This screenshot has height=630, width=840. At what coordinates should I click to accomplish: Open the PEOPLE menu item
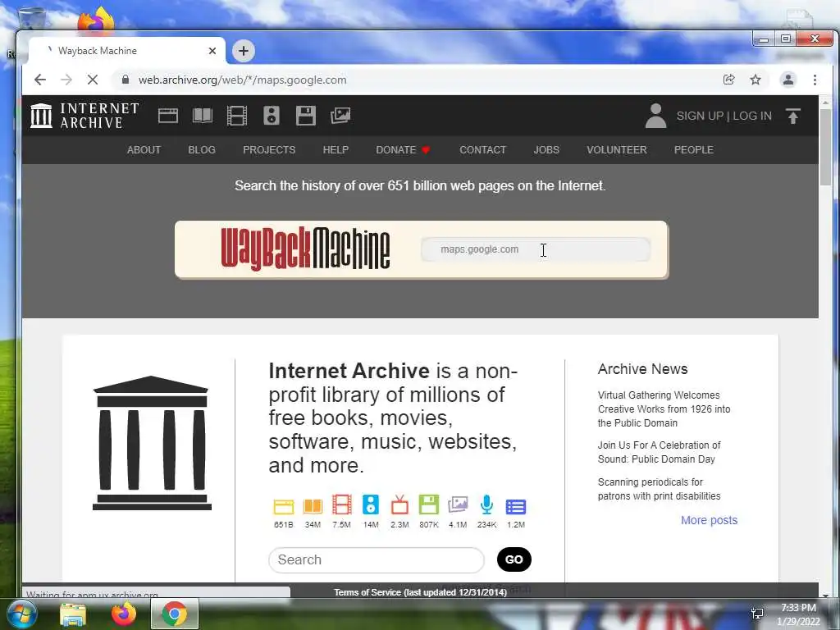coord(694,150)
